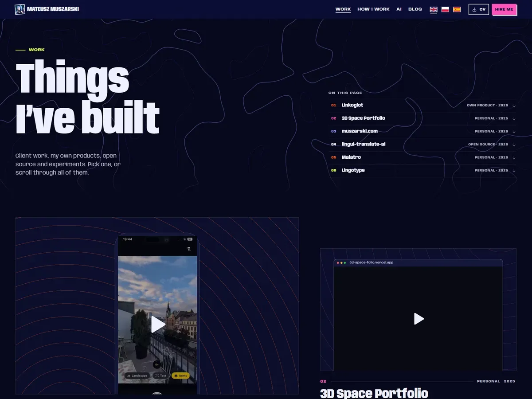
Task: Jump to 3D Space Portfolio in the page list
Action: (x=422, y=118)
